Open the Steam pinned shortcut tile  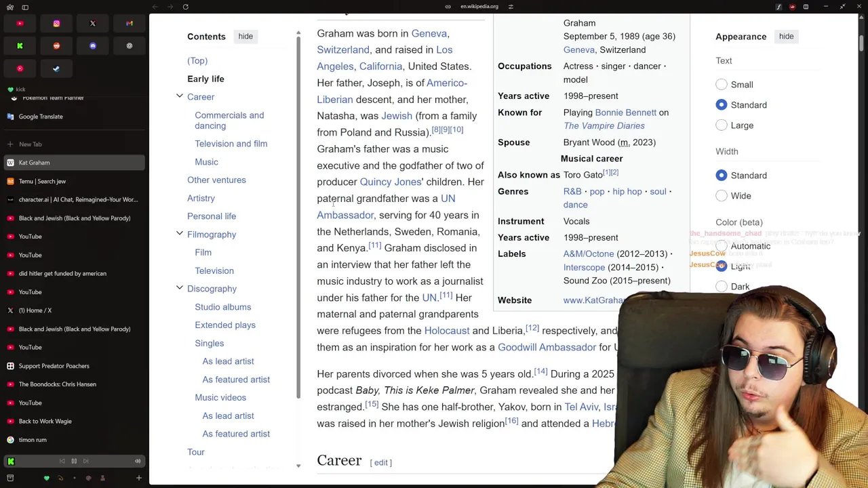56,68
